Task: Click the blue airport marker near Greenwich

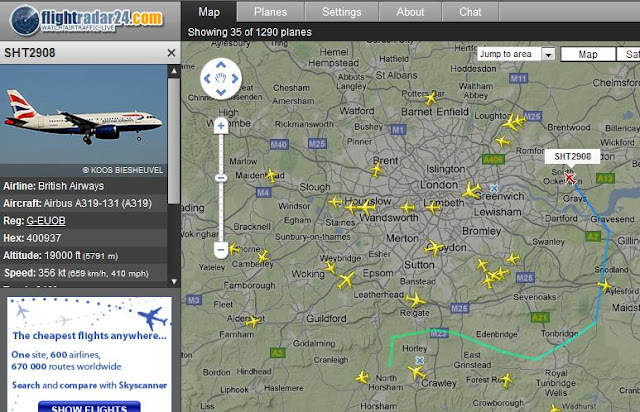Action: (494, 188)
